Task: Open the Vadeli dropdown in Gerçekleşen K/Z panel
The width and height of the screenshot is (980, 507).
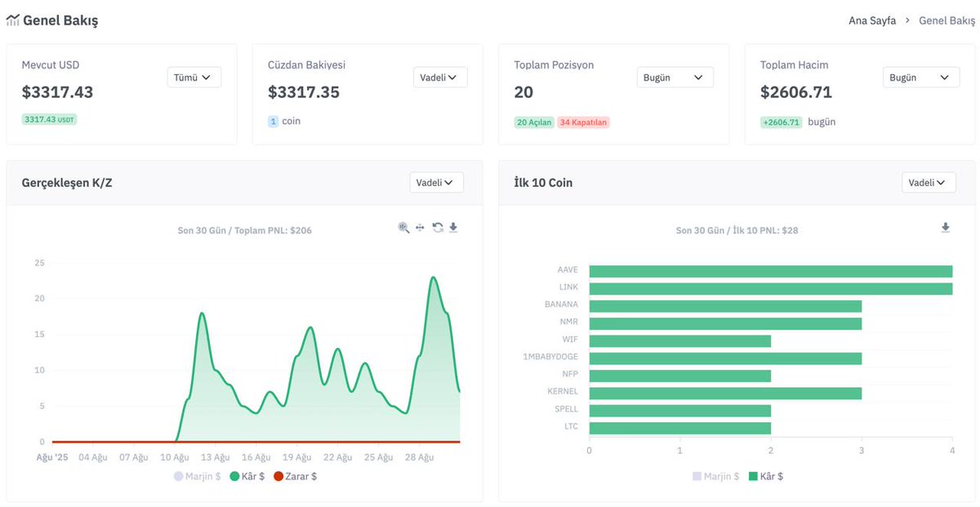Action: 436,183
